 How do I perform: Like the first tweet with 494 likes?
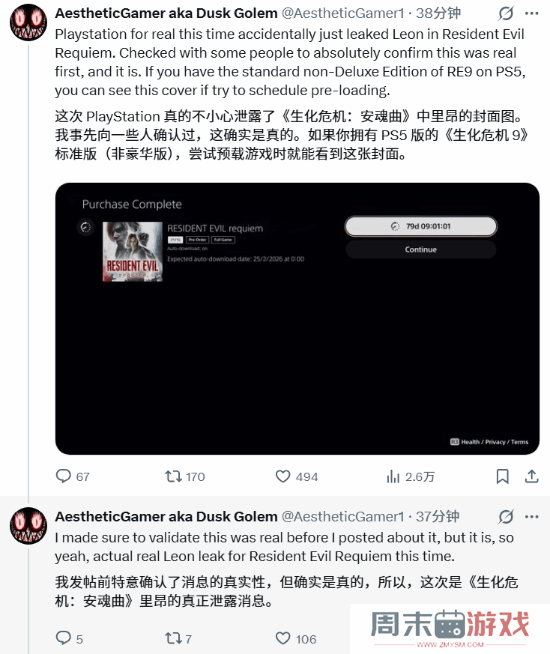point(296,476)
